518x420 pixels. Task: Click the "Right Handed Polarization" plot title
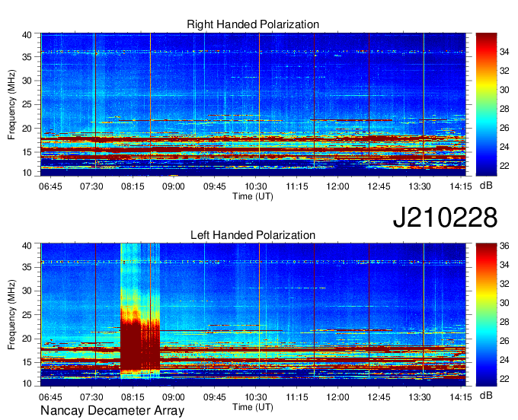tap(253, 24)
